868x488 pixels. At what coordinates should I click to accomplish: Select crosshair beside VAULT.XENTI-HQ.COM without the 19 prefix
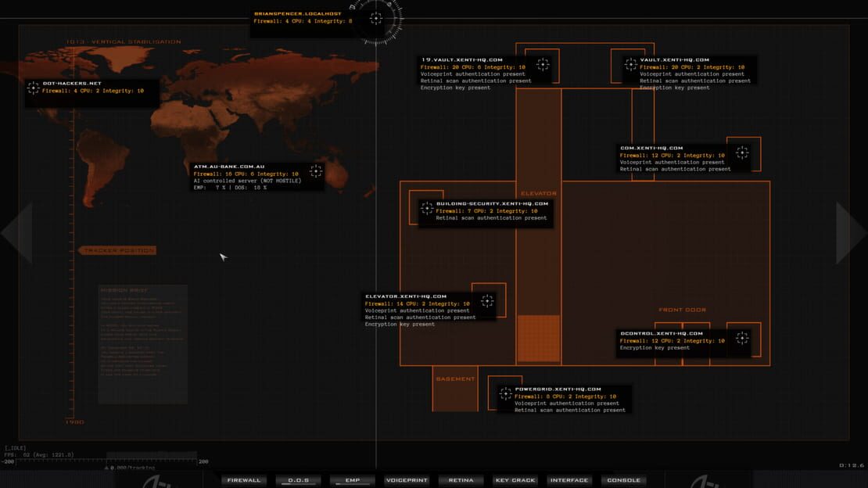pos(630,64)
